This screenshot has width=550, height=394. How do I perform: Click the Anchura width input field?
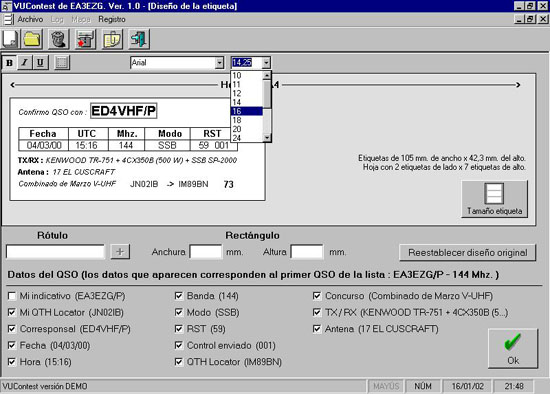[x=206, y=252]
